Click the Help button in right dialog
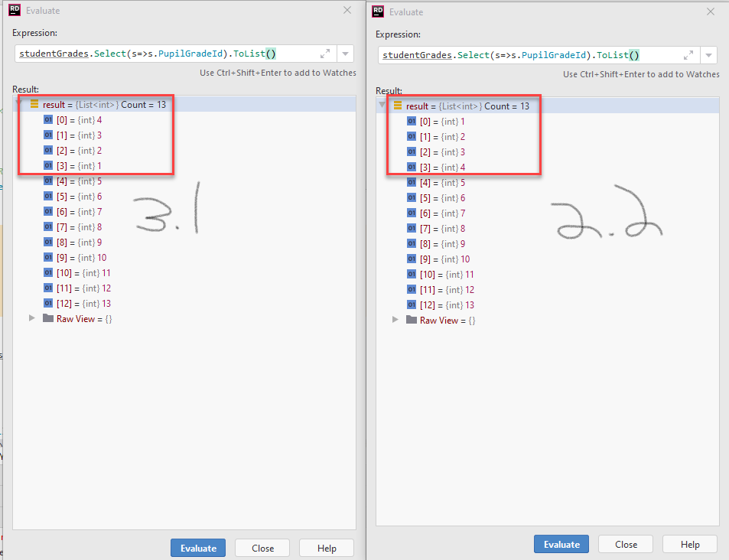729x560 pixels. point(689,544)
